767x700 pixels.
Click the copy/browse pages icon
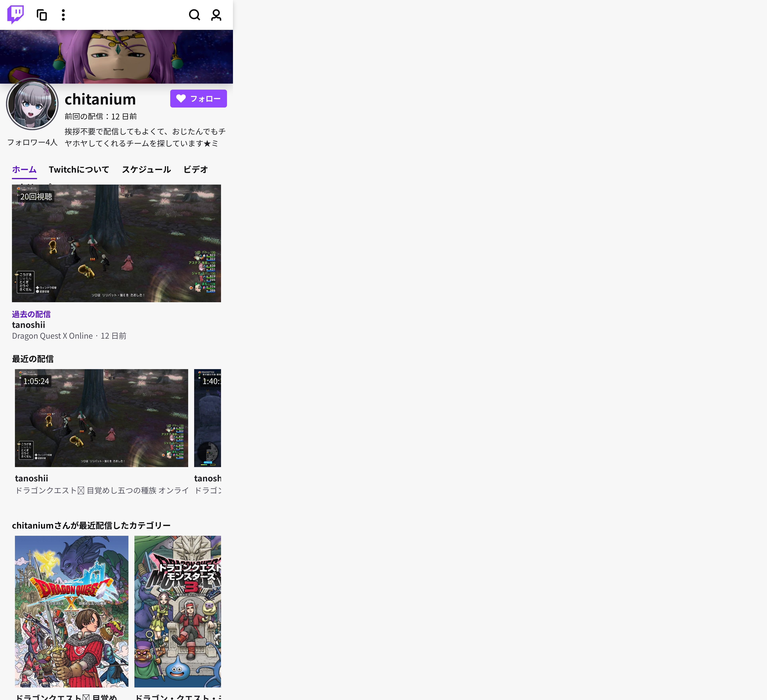pyautogui.click(x=42, y=15)
